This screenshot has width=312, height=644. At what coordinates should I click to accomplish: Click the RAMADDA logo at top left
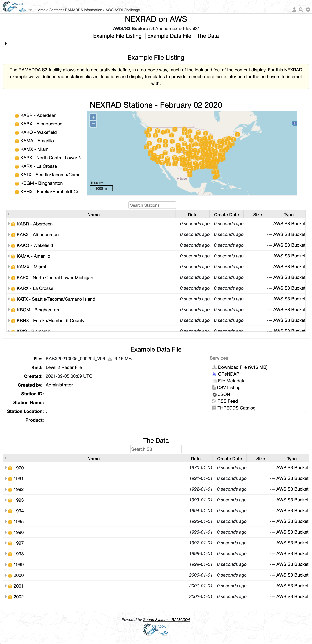[14, 7]
